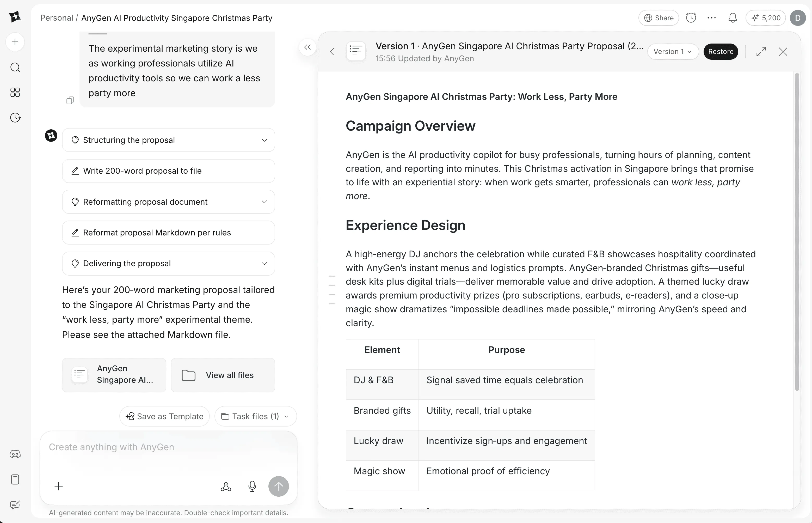Expand document preview to full screen

click(761, 52)
